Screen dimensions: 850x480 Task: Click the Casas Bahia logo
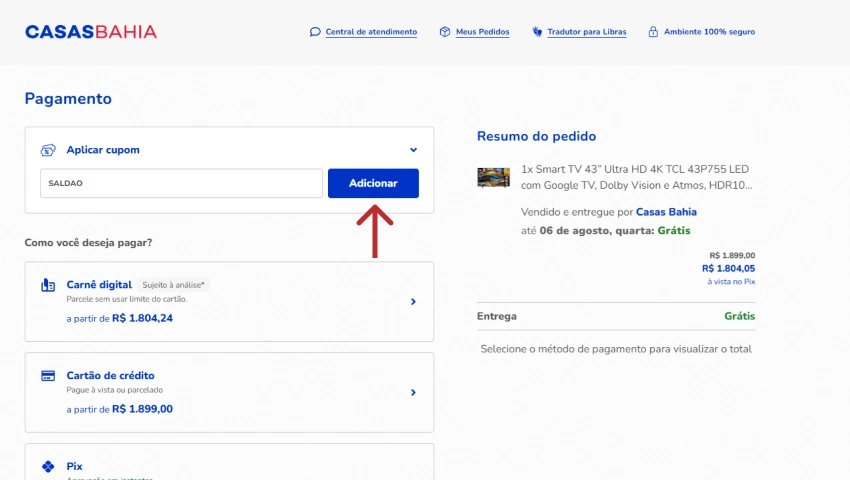[91, 31]
